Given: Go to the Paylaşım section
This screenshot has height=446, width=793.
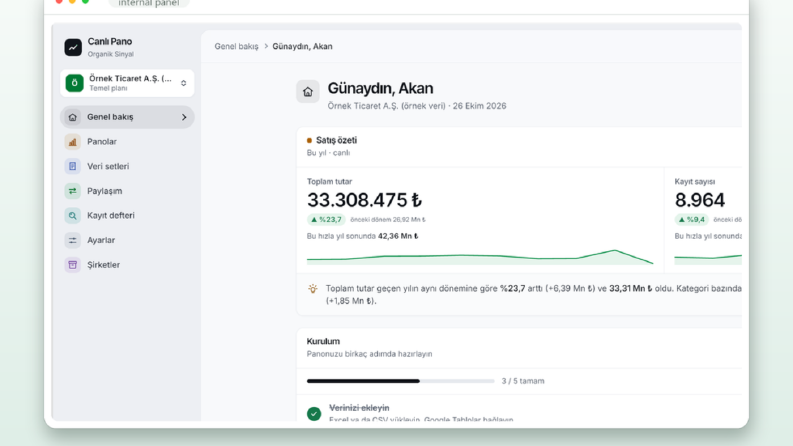Looking at the screenshot, I should click(x=127, y=191).
